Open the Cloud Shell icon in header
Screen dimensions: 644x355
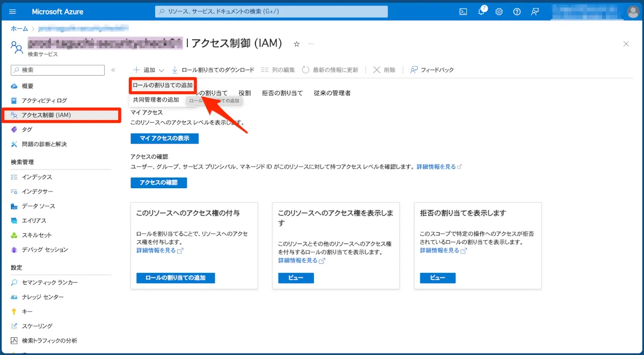pyautogui.click(x=463, y=11)
